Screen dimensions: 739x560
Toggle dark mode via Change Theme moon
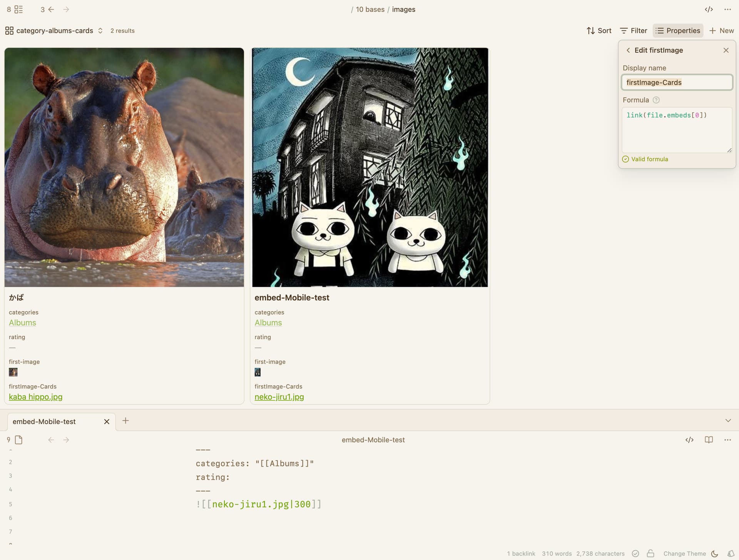tap(714, 553)
